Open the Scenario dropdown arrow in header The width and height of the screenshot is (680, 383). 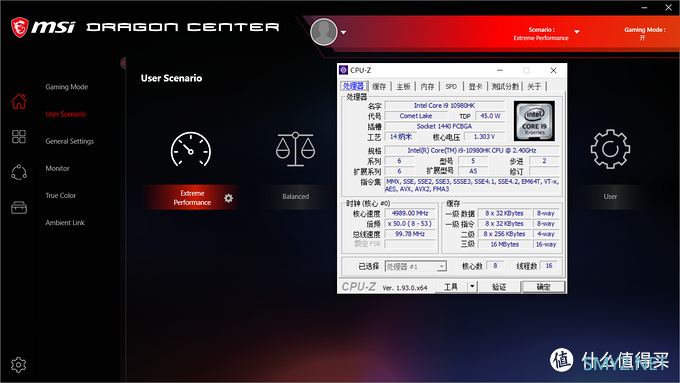[577, 32]
